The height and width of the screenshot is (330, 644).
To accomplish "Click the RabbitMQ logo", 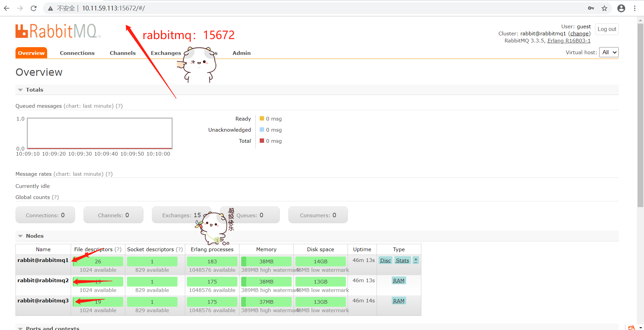I will click(x=58, y=31).
